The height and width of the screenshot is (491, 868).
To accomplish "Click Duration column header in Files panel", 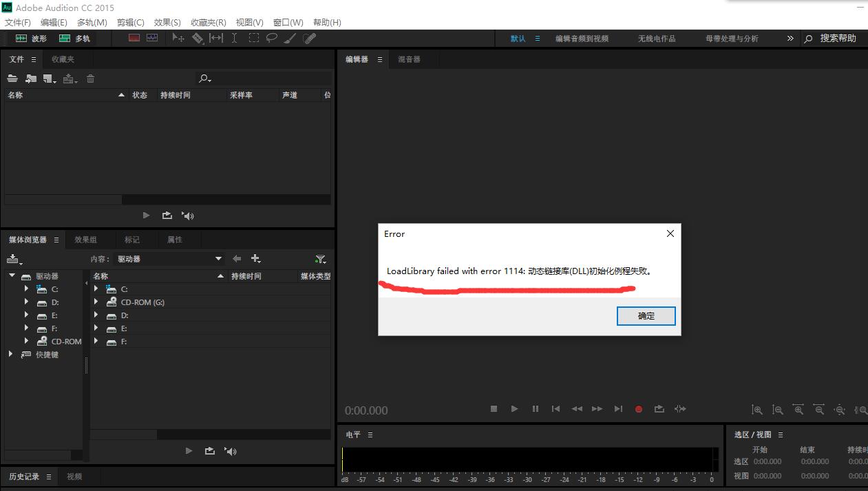I will (x=176, y=95).
